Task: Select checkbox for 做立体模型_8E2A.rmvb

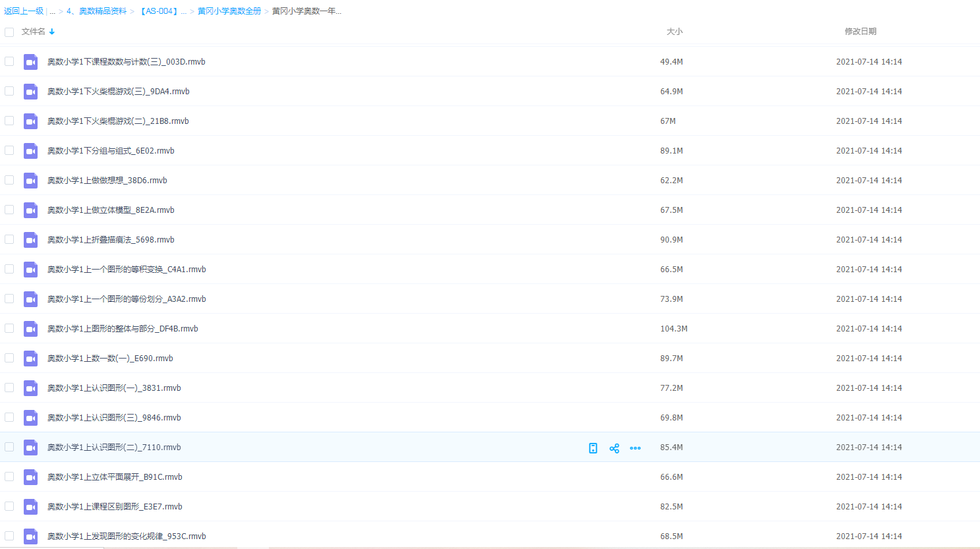Action: (9, 210)
